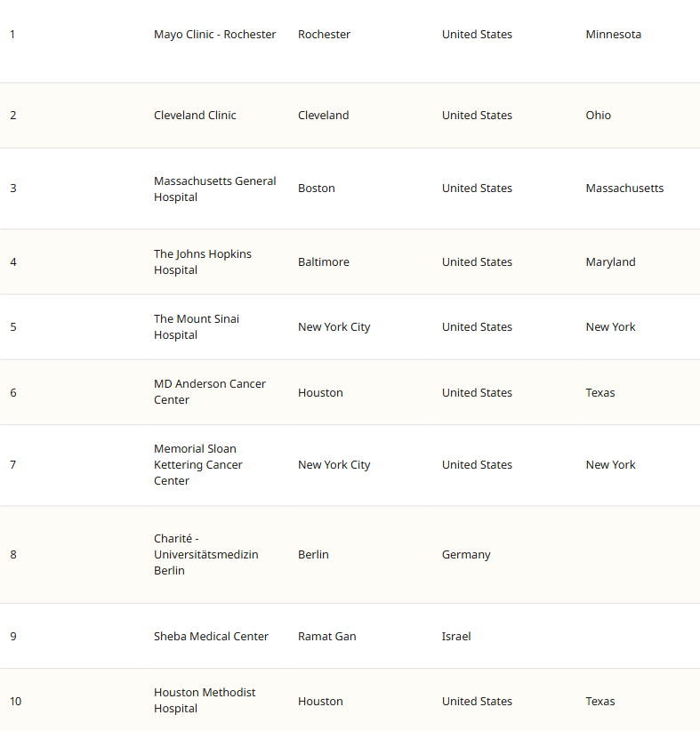Click Memorial Sloan Kettering Cancer Center
This screenshot has height=731, width=700.
click(x=197, y=465)
